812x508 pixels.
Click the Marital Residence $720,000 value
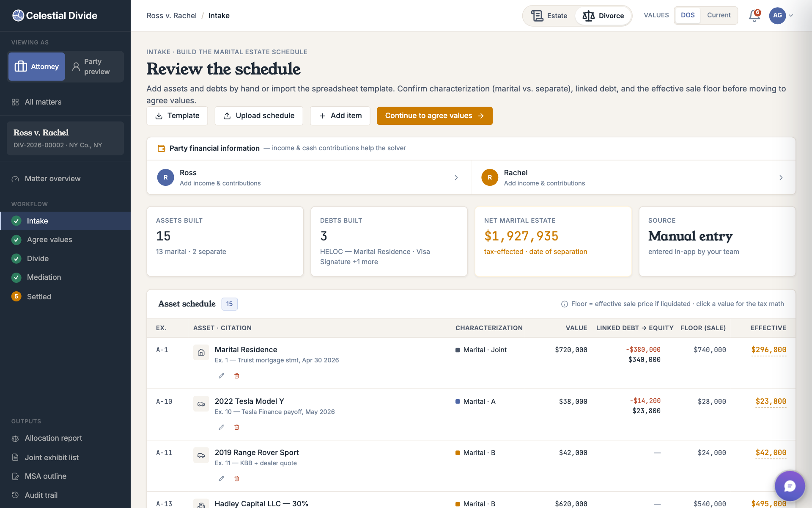click(x=571, y=350)
